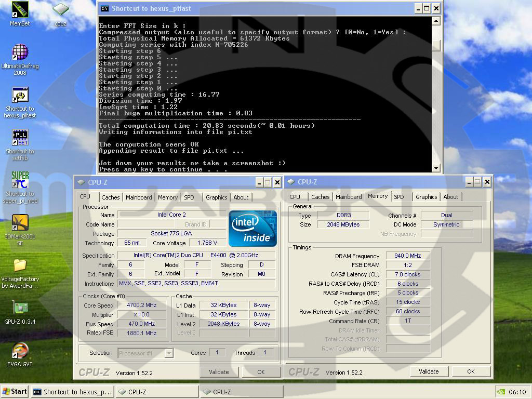Click the left CPU-Z window title icon

tap(81, 182)
